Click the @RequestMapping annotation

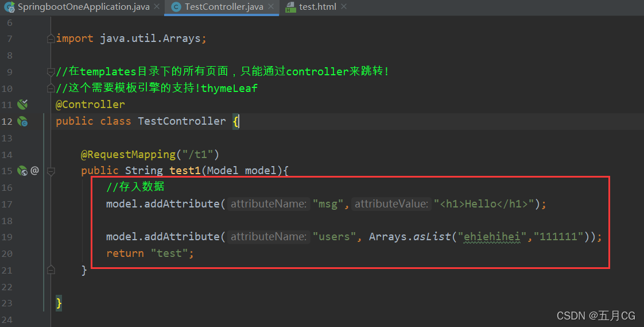tap(128, 154)
